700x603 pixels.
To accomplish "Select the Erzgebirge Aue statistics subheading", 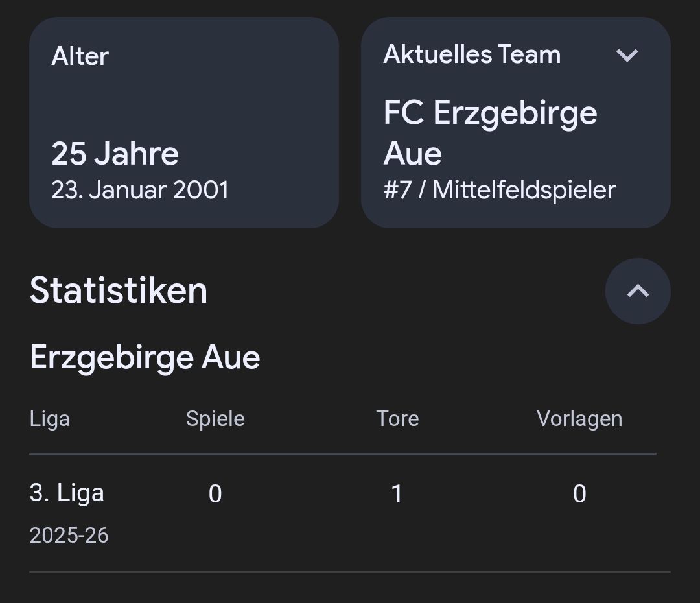I will [145, 357].
